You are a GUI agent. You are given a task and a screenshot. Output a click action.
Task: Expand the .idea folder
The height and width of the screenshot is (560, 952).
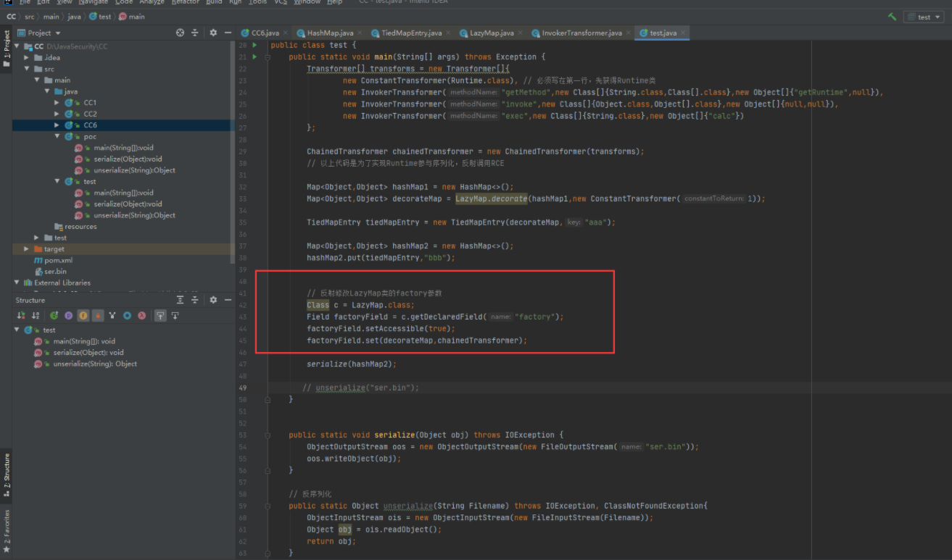[27, 57]
